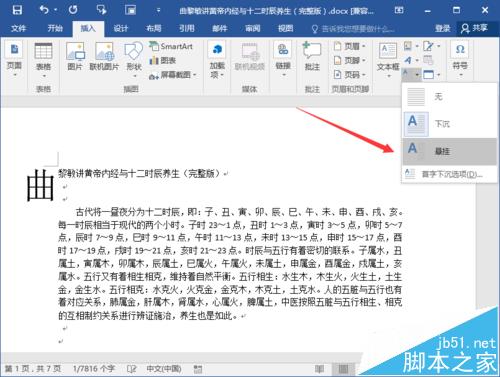Click the large drop cap 曲 frame
The height and width of the screenshot is (377, 500).
(40, 185)
